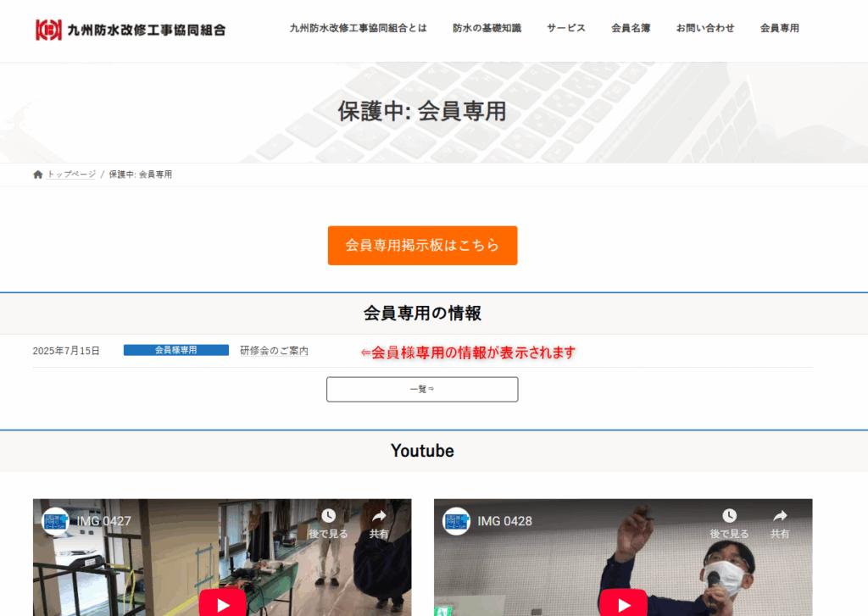The image size is (868, 616).
Task: Open the 九州防水改修工事協同組合とは menu
Action: pos(358,28)
